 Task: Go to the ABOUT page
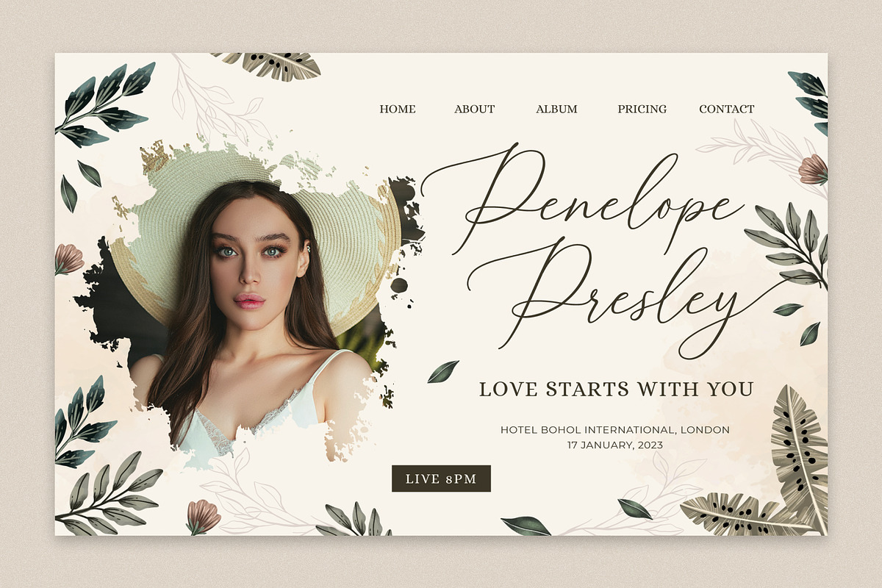point(475,109)
